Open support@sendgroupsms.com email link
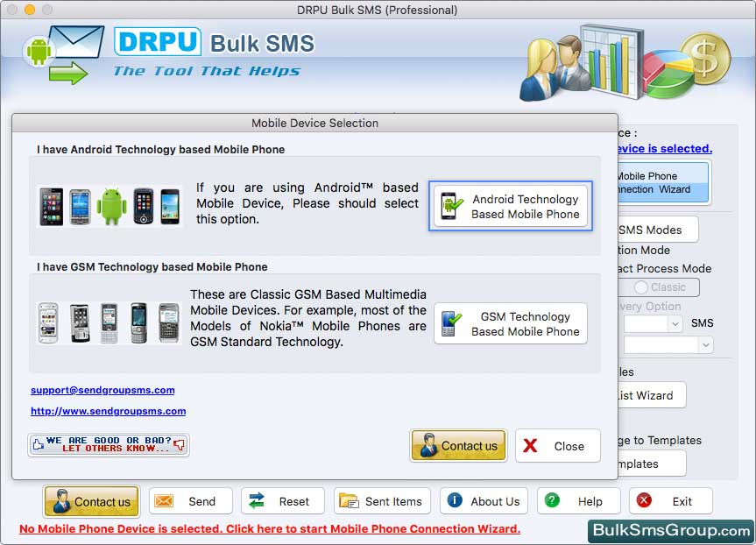This screenshot has height=545, width=756. pos(102,390)
